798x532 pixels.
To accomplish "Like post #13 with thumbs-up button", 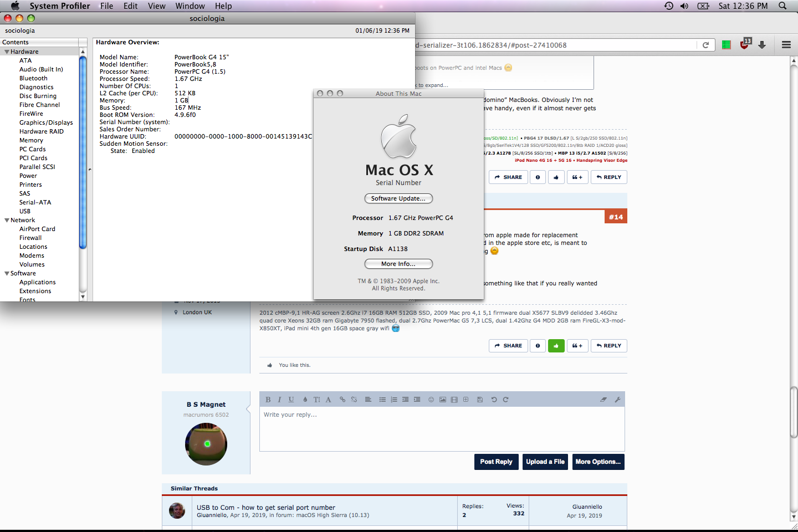I will point(556,177).
